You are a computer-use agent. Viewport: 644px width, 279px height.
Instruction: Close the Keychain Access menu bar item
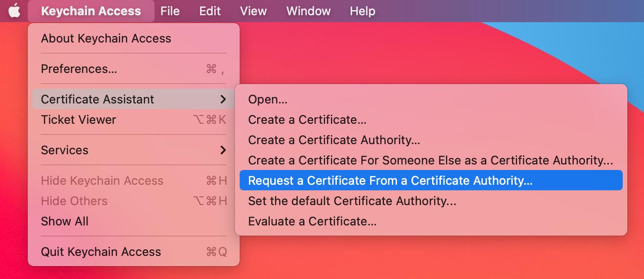(x=91, y=11)
